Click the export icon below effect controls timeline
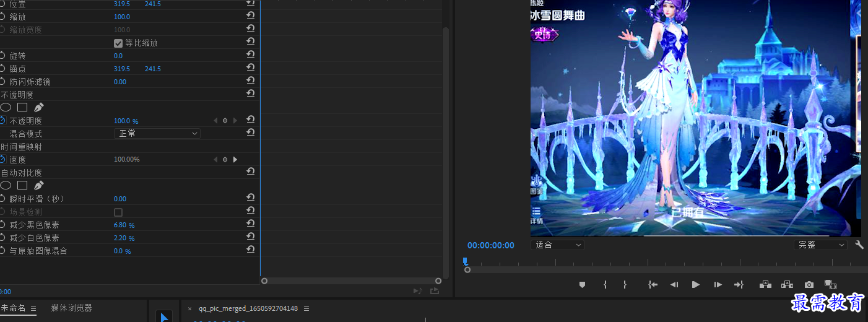 coord(435,290)
